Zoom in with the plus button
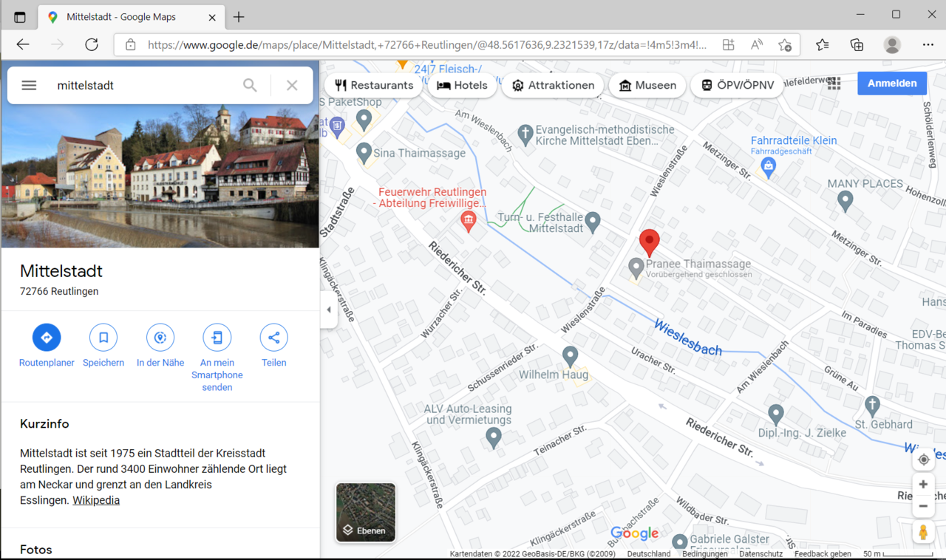 (923, 485)
